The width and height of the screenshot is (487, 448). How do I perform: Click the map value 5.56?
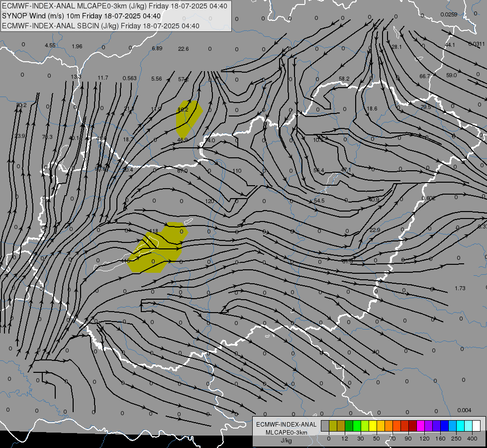tap(157, 79)
